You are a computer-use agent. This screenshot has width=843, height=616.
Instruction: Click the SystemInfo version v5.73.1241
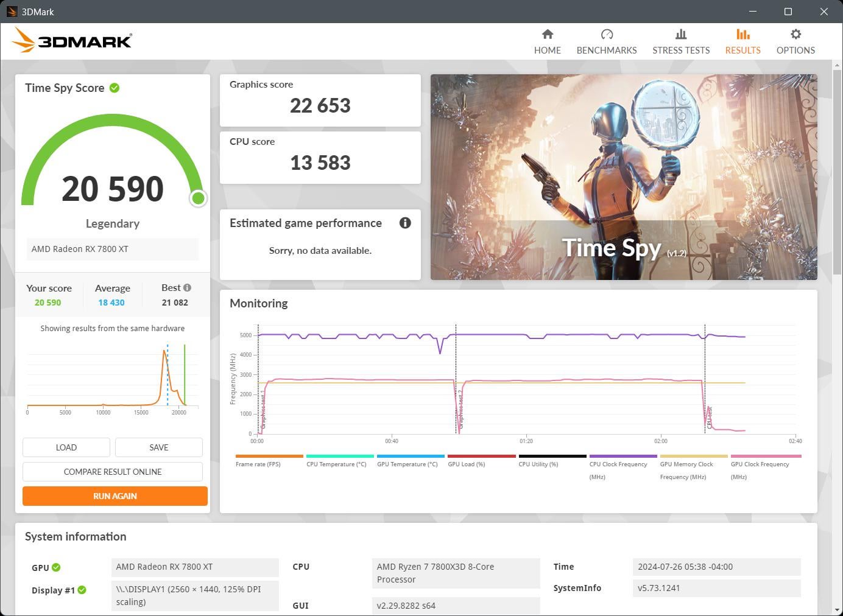(716, 588)
